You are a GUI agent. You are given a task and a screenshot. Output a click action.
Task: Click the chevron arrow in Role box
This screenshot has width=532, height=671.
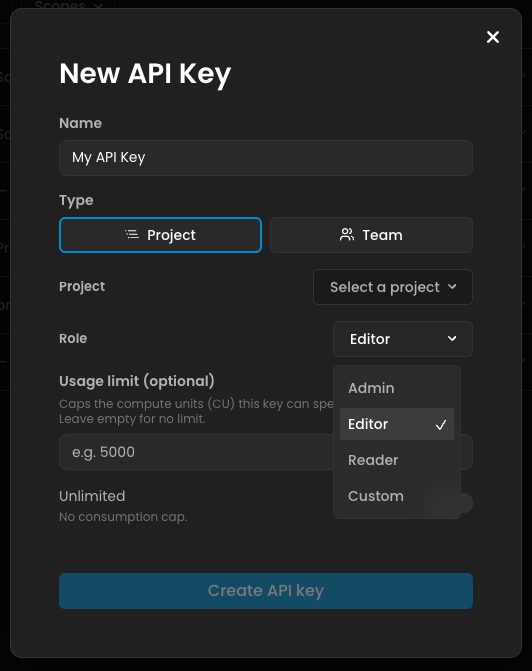pos(452,338)
